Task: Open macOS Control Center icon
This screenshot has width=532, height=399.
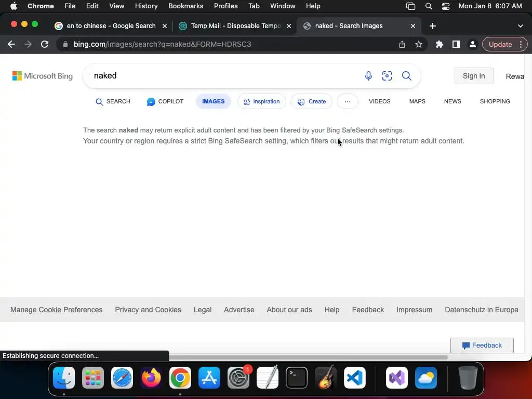Action: (x=445, y=6)
